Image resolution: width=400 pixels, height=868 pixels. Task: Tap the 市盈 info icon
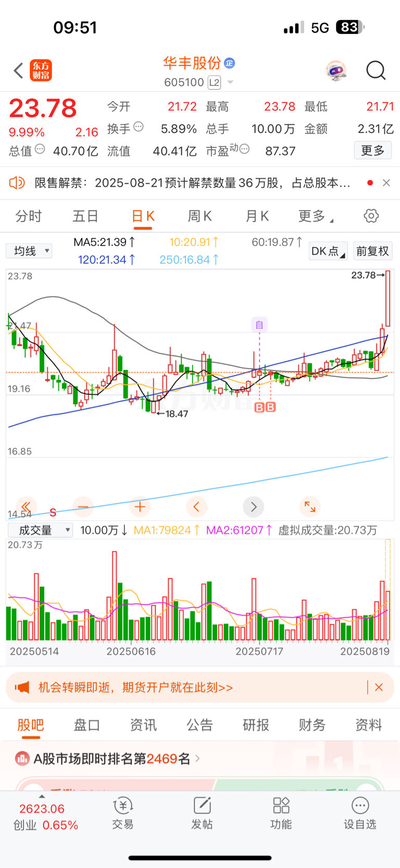click(244, 149)
